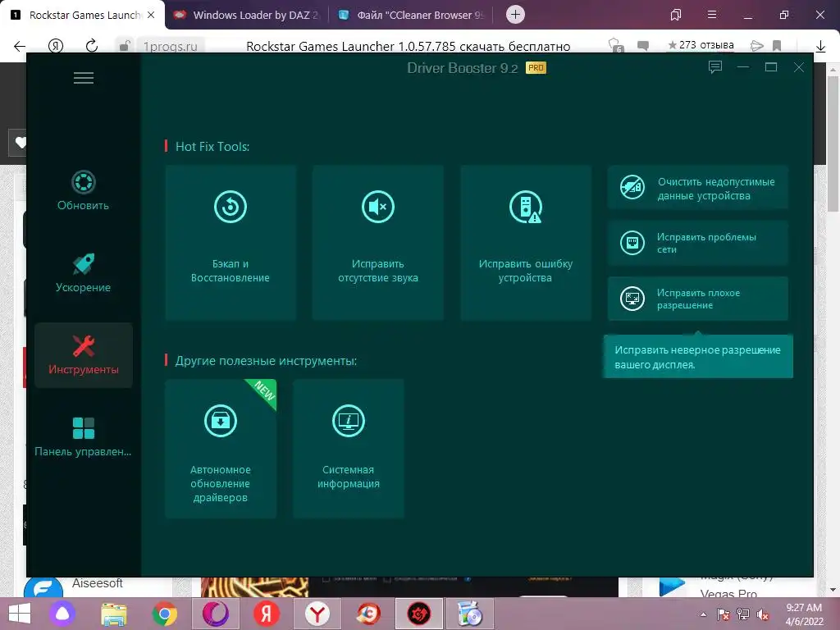Viewport: 840px width, 630px height.
Task: Open the Обновить section in the sidebar
Action: coord(83,190)
